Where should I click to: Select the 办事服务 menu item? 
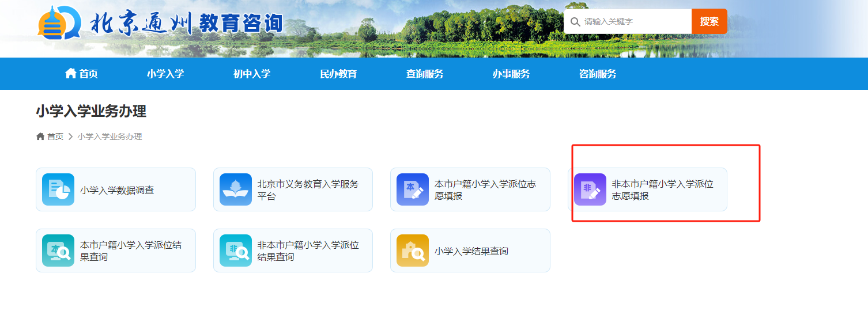511,74
